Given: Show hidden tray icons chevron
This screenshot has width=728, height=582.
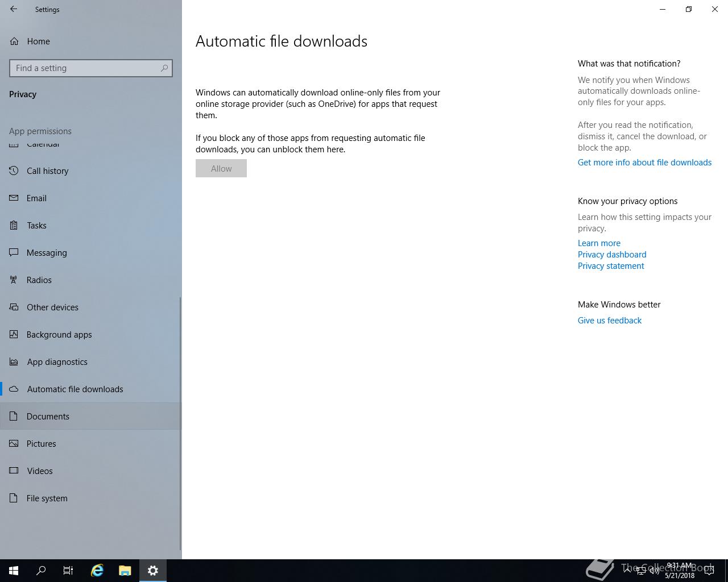Looking at the screenshot, I should click(627, 570).
